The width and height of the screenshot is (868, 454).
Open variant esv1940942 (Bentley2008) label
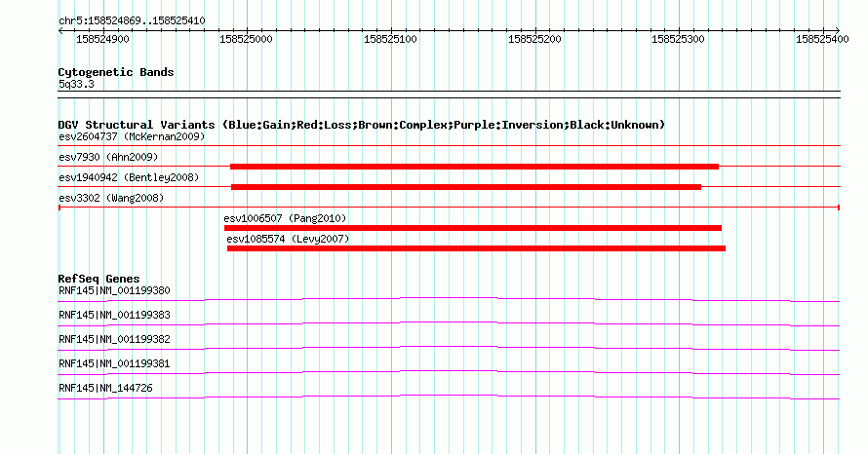coord(129,177)
